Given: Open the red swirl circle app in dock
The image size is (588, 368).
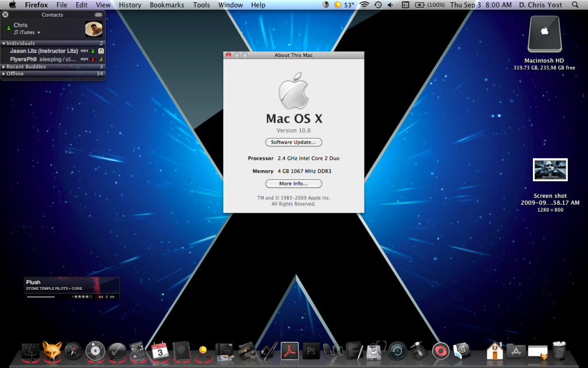Looking at the screenshot, I should (x=440, y=351).
